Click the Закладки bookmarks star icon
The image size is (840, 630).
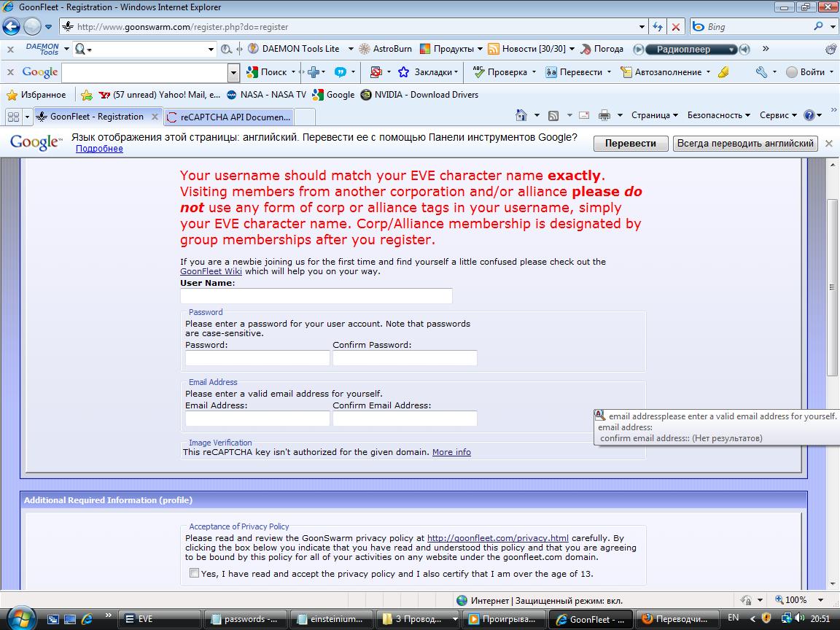[x=403, y=71]
